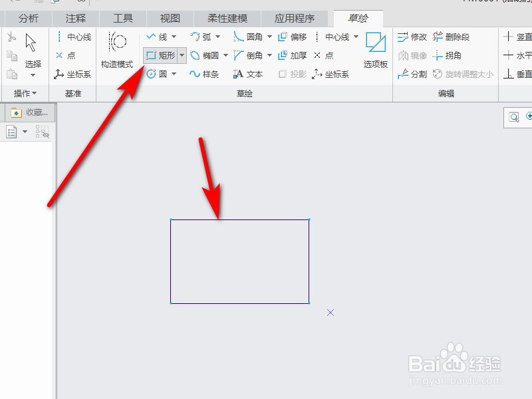Select the 圆 (Circle) tool
The height and width of the screenshot is (399, 532).
coord(157,74)
